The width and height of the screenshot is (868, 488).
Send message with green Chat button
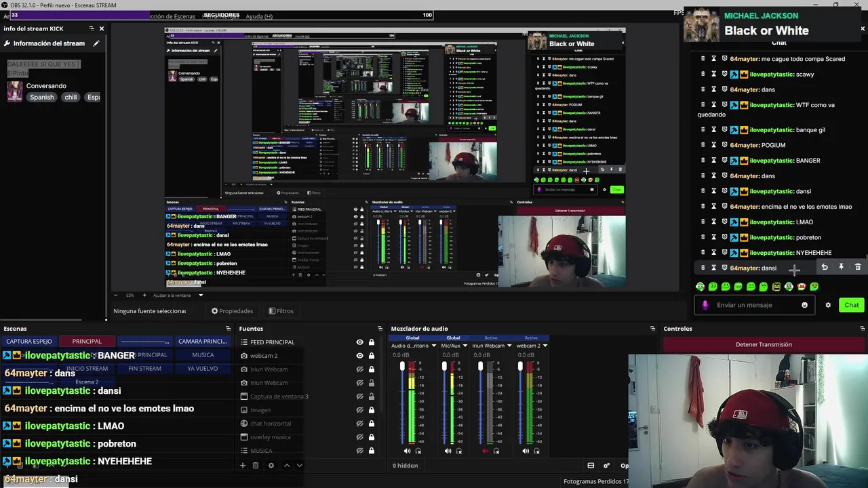tap(851, 305)
